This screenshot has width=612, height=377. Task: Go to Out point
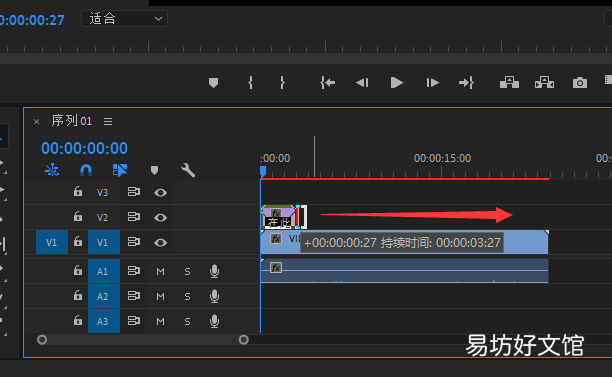tap(466, 83)
